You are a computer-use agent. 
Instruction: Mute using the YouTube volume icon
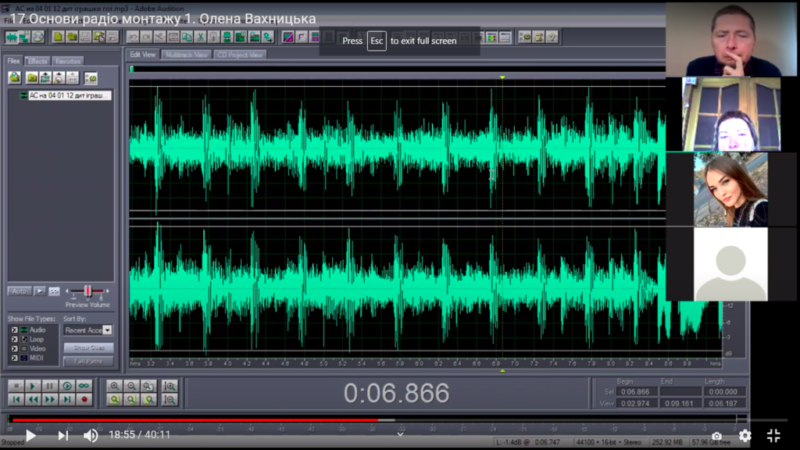pos(91,435)
